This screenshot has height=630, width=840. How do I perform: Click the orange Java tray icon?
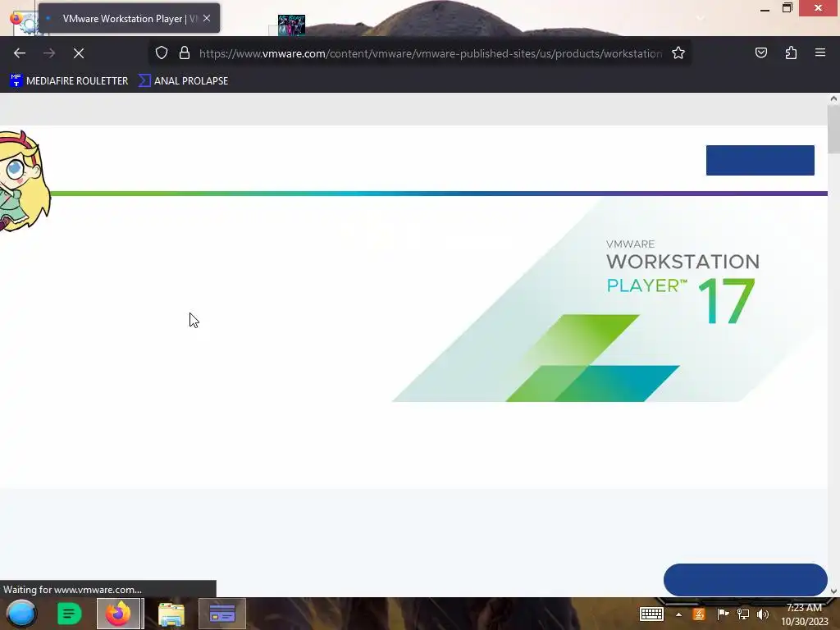pos(699,614)
